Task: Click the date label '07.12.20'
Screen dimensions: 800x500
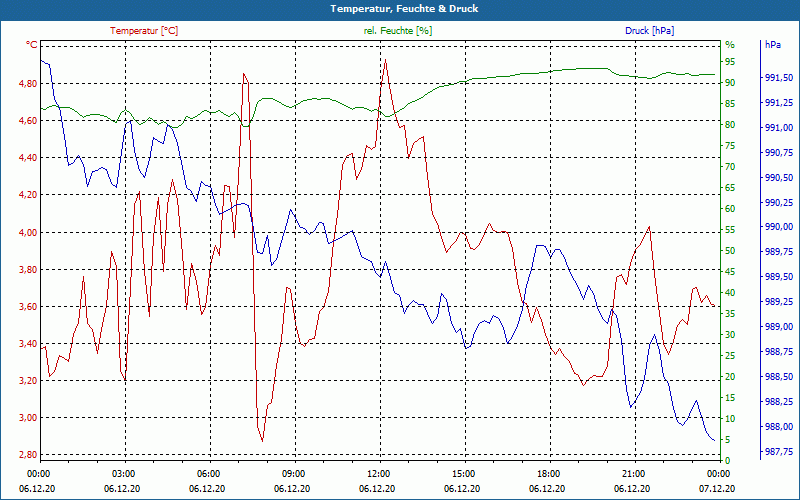Action: tap(717, 488)
